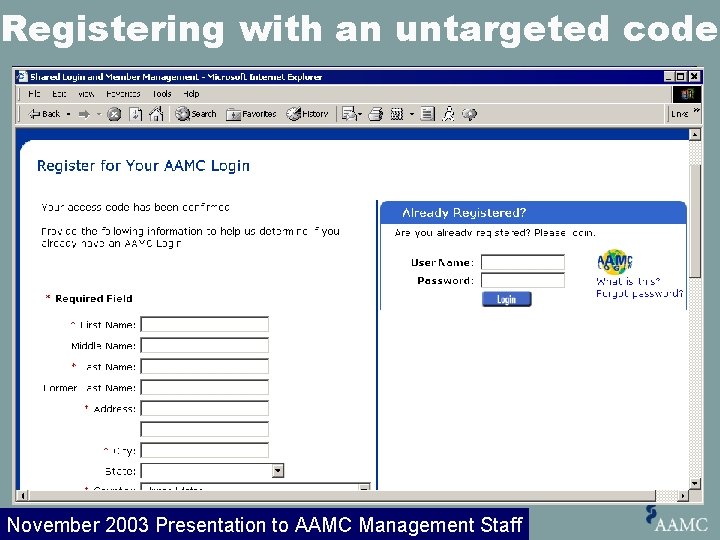The height and width of the screenshot is (540, 720).
Task: Click the Middle Name input field
Action: [x=204, y=345]
